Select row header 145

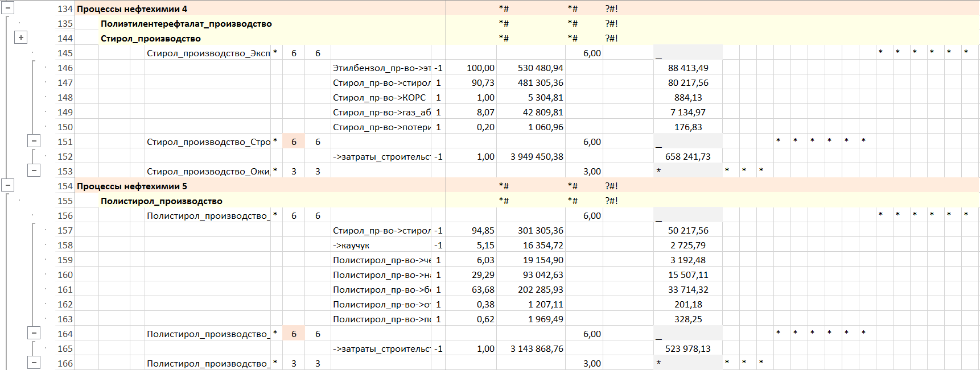pyautogui.click(x=65, y=53)
